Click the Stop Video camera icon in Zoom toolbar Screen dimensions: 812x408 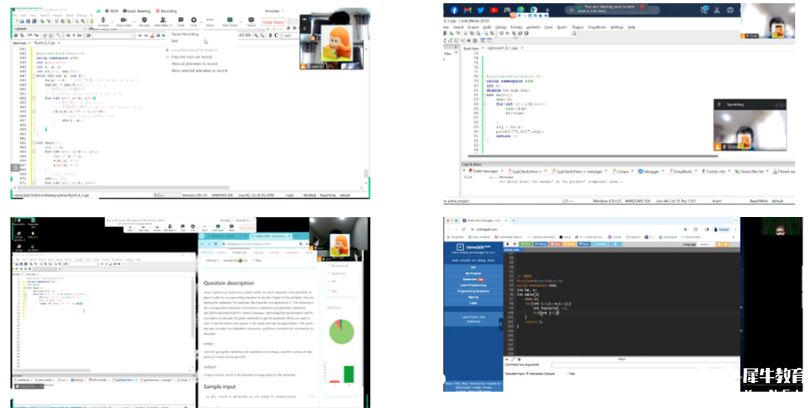click(124, 20)
